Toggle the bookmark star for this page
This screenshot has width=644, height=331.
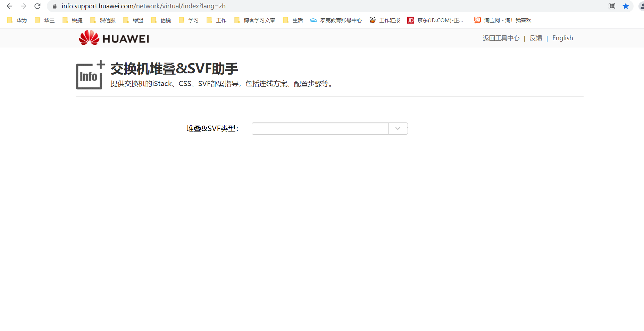626,6
